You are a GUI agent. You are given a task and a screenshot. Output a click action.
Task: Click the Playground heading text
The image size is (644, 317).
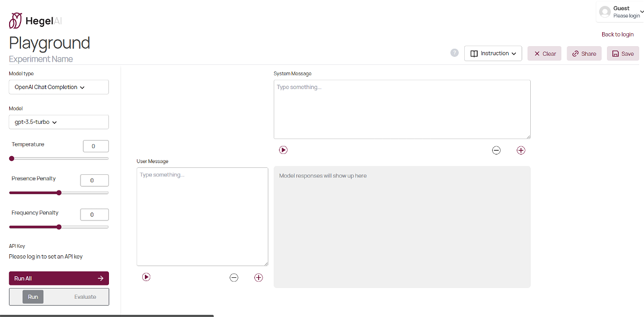point(49,43)
